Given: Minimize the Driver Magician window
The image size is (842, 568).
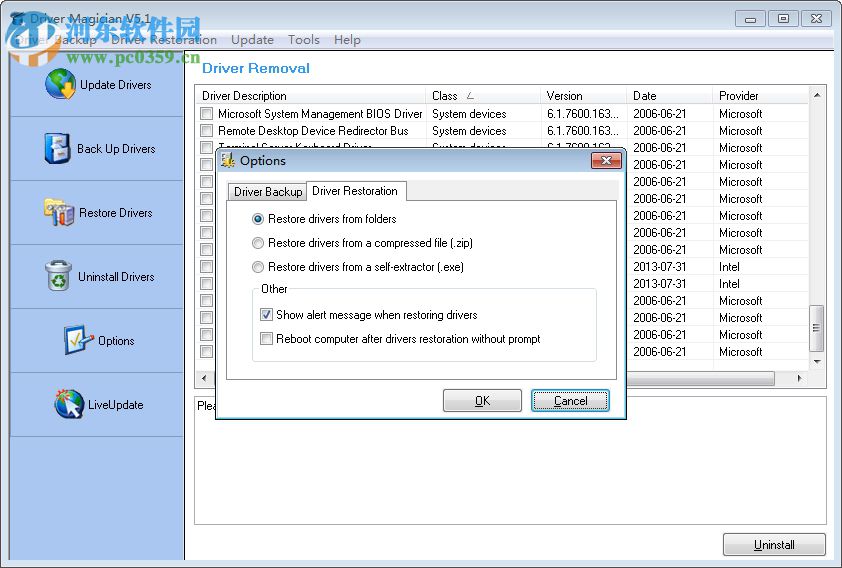Looking at the screenshot, I should click(750, 19).
